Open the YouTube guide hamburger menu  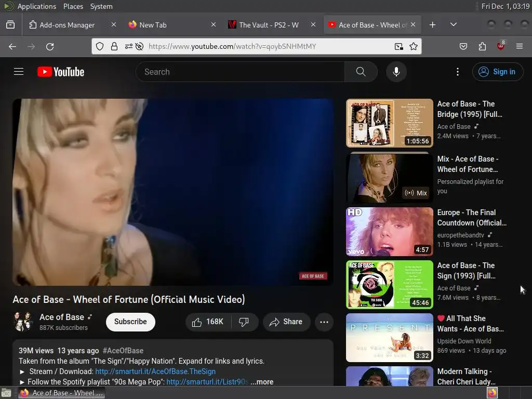[19, 72]
